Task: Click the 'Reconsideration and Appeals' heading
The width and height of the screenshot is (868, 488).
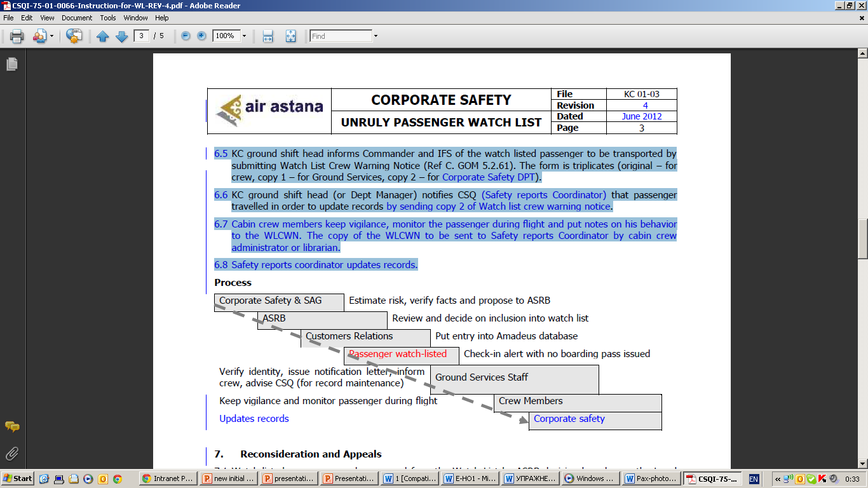Action: pos(311,454)
